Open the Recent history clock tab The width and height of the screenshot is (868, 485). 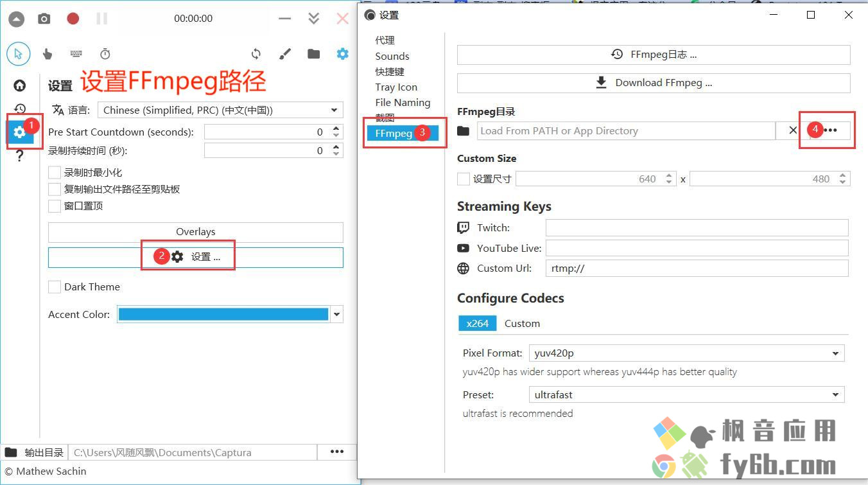pyautogui.click(x=20, y=109)
